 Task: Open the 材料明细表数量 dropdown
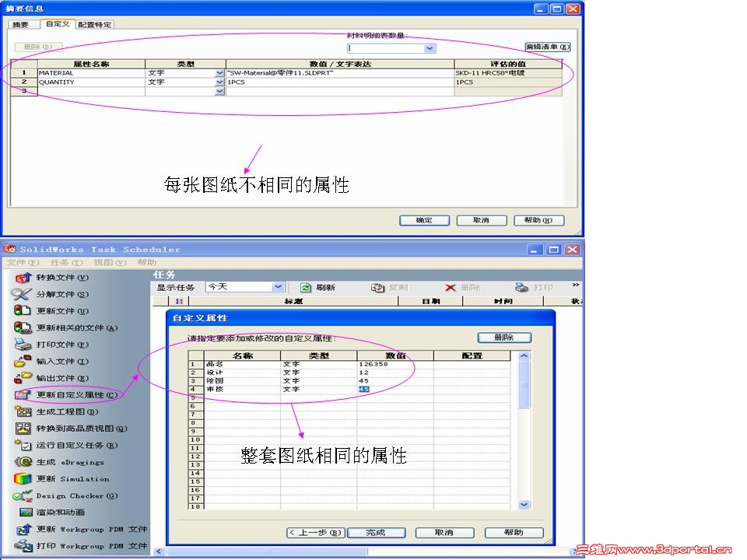pyautogui.click(x=430, y=48)
